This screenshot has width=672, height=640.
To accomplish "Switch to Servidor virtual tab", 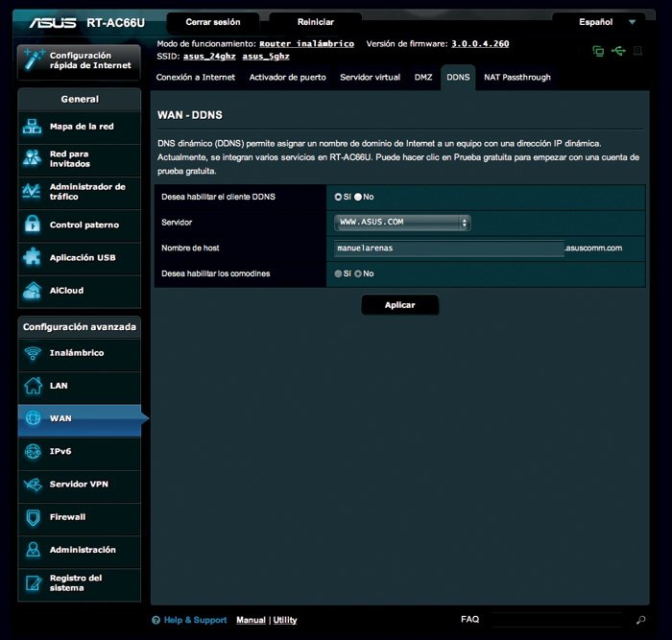I will (370, 77).
